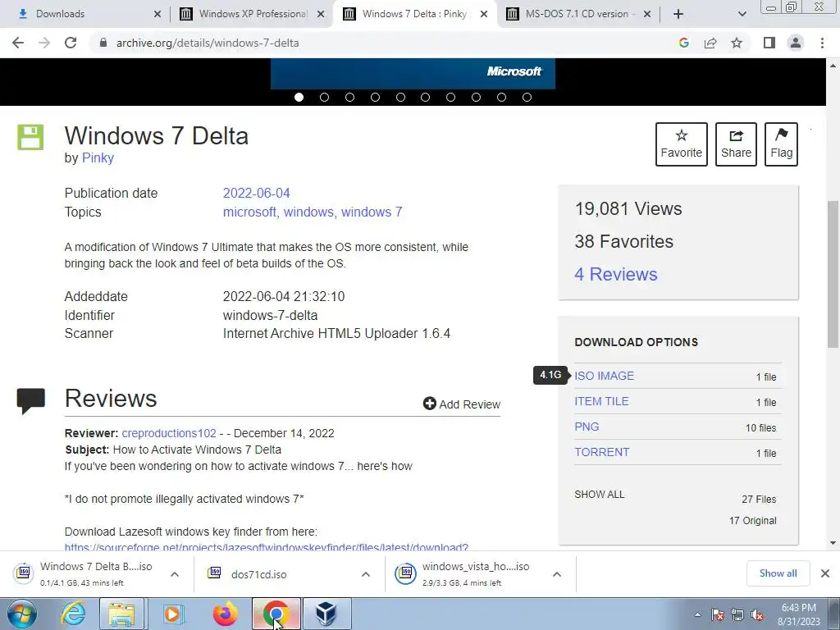This screenshot has width=840, height=630.
Task: Click Add Review
Action: coord(462,404)
